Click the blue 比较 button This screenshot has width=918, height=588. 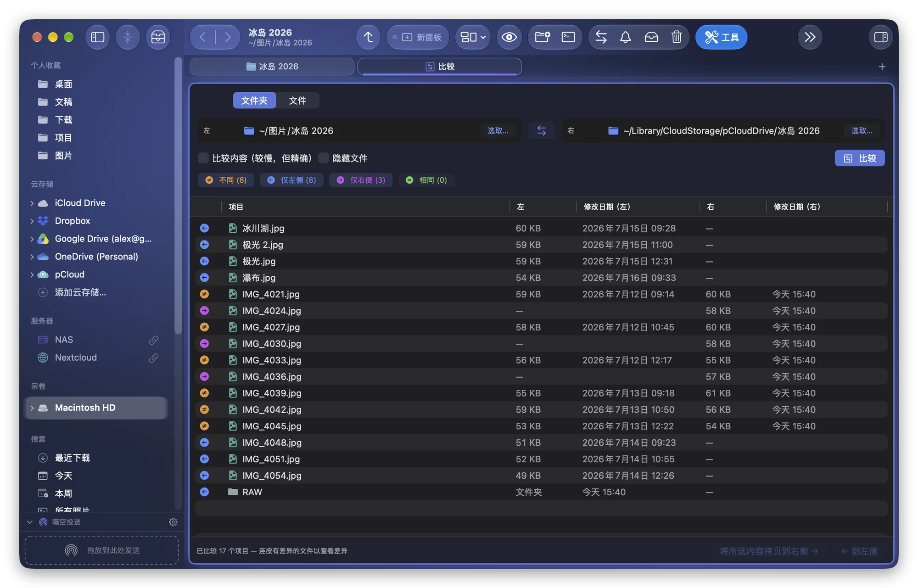[x=860, y=158]
